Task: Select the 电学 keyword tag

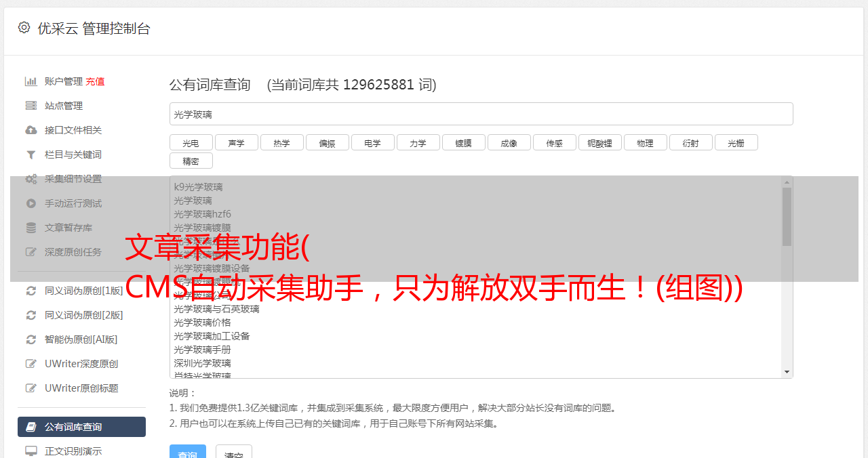Action: (x=373, y=142)
